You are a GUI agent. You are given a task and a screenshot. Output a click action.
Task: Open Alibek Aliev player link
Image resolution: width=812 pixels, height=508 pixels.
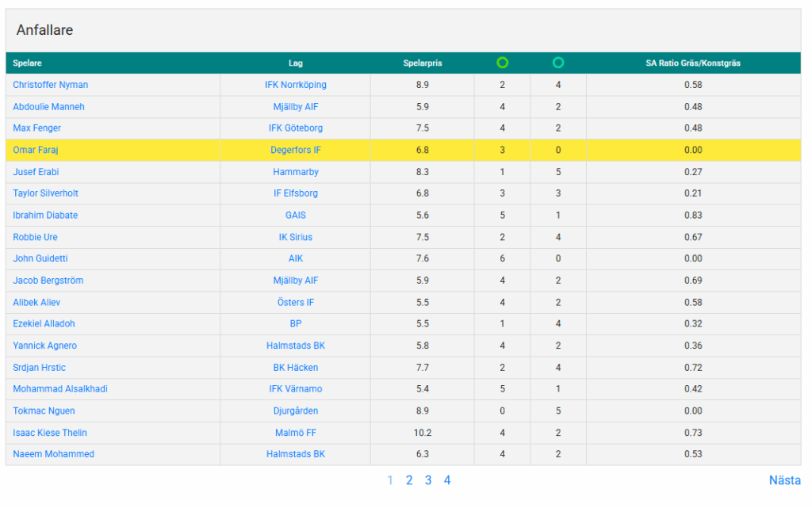[36, 302]
